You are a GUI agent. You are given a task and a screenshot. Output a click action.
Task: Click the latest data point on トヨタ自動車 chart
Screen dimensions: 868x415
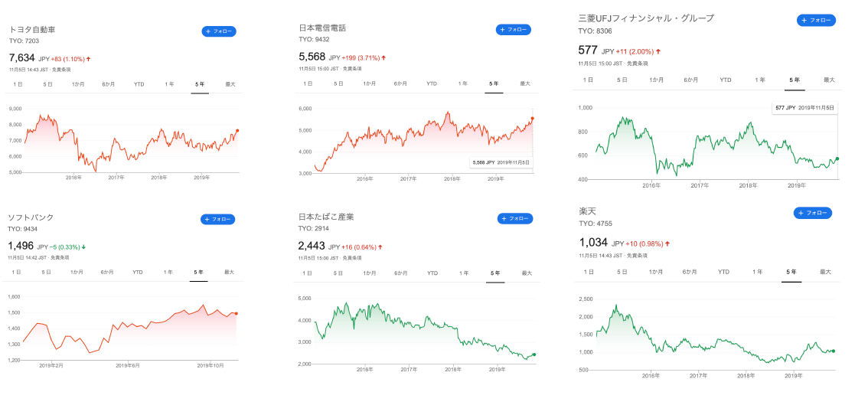coord(237,131)
